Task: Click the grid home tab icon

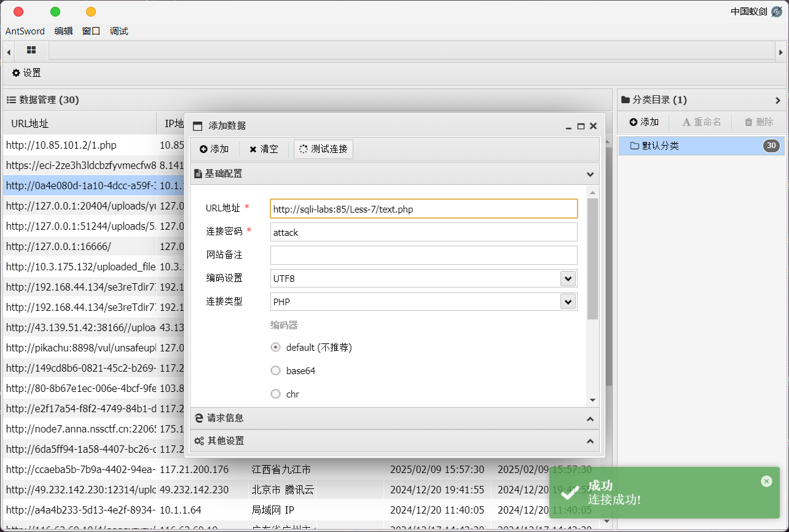Action: [x=31, y=50]
